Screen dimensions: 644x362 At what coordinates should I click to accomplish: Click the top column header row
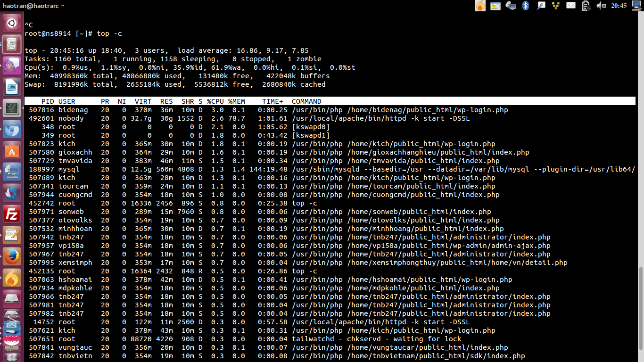point(330,101)
